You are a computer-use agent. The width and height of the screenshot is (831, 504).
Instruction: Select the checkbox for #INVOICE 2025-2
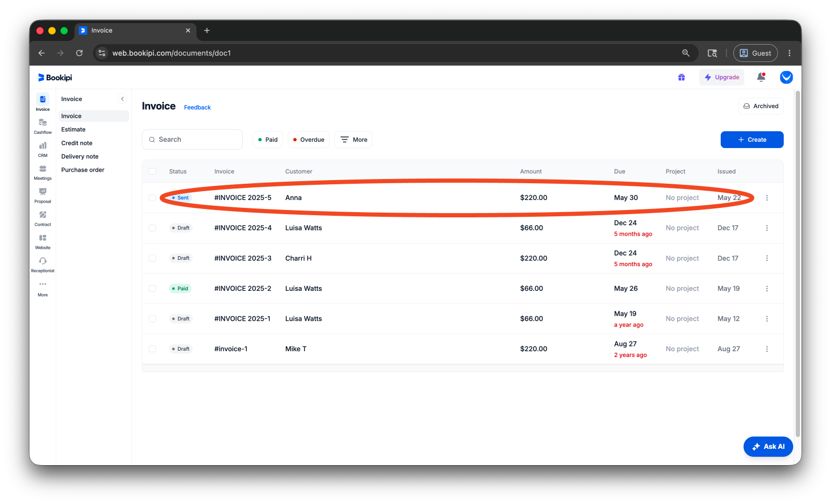coord(152,288)
